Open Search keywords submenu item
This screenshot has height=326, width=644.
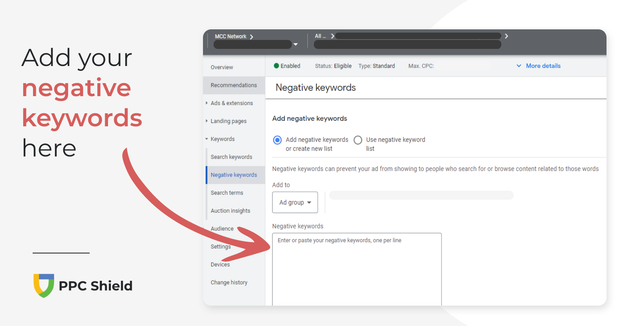click(x=231, y=157)
